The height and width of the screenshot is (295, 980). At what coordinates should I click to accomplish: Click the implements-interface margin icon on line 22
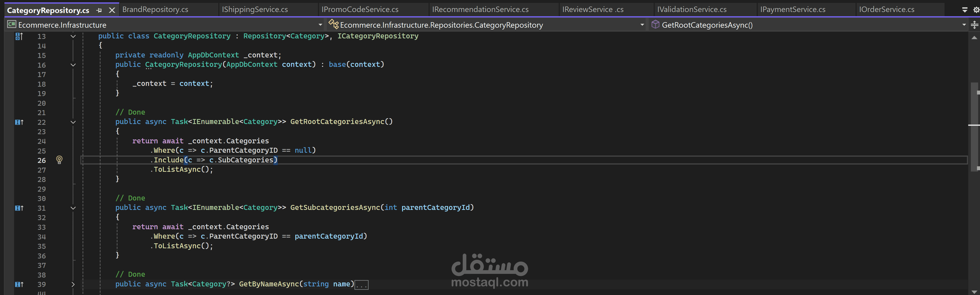19,122
